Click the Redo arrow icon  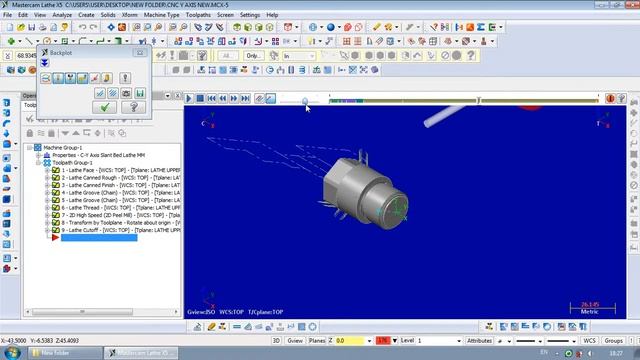(x=93, y=27)
